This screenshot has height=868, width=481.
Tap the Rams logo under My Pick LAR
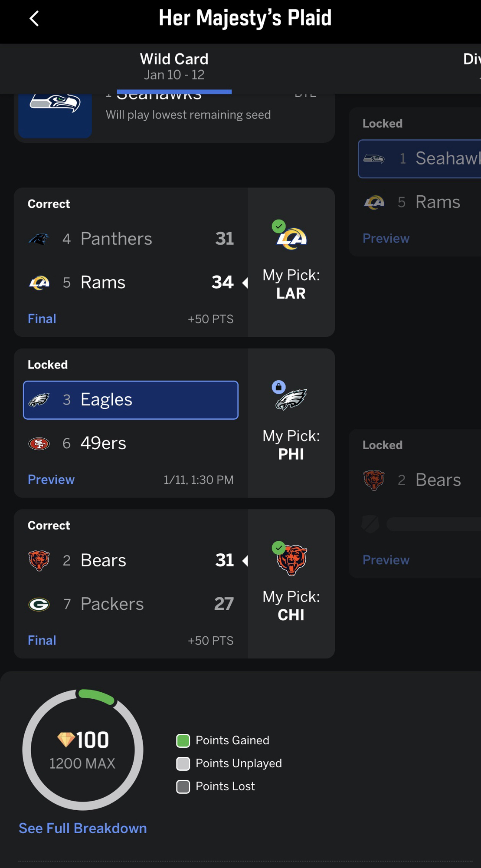[291, 239]
